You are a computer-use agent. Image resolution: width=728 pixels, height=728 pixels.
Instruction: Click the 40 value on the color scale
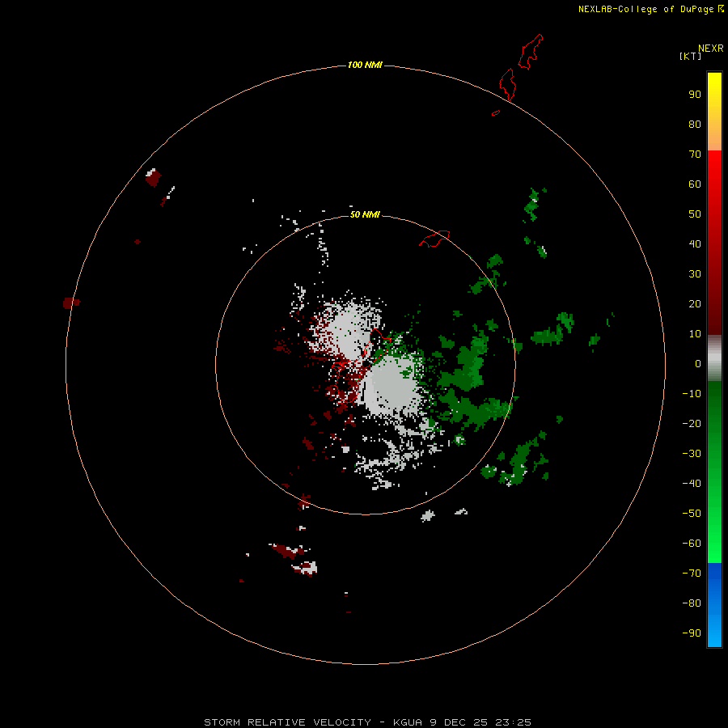click(695, 244)
